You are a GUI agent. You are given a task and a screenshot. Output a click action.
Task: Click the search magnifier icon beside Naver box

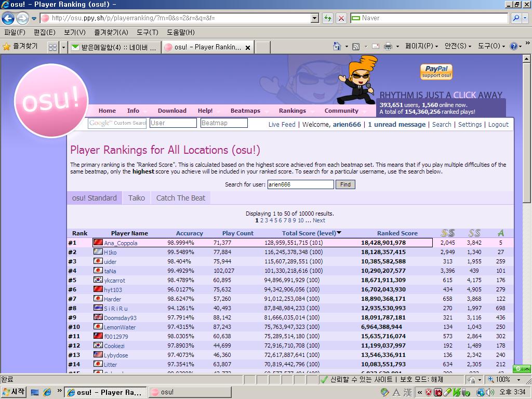pos(516,18)
